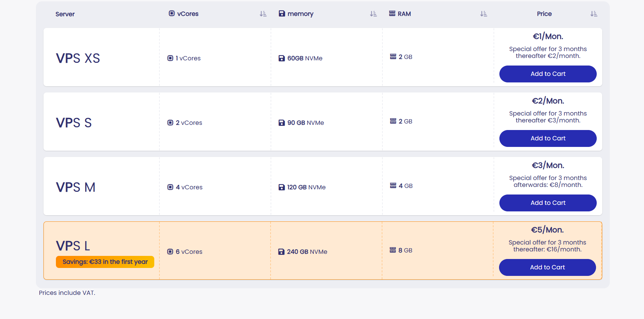Sort servers by memory column

click(373, 14)
